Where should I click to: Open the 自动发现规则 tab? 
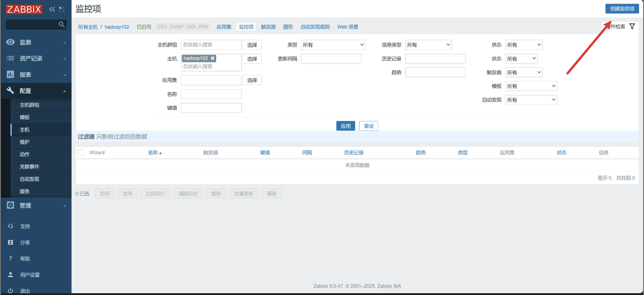[x=315, y=27]
